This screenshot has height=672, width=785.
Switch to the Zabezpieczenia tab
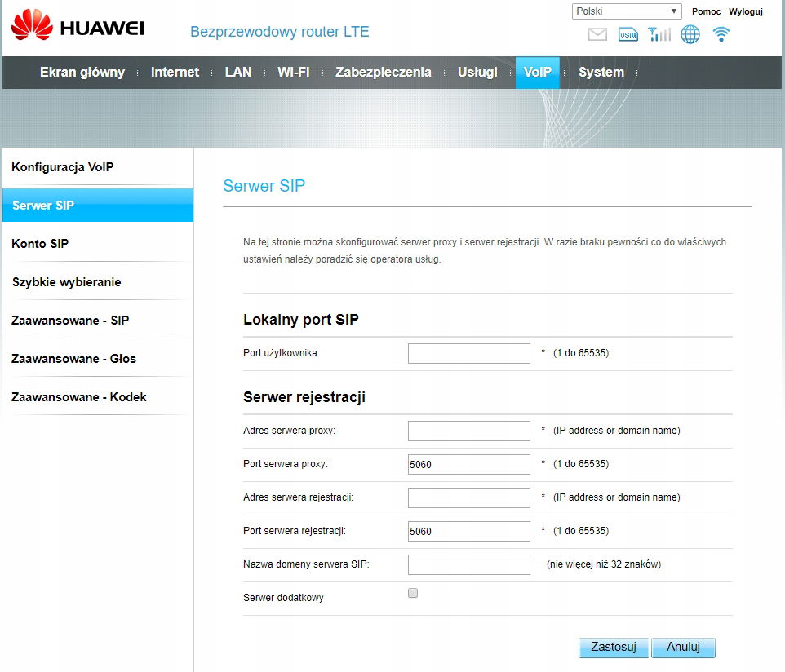click(x=383, y=72)
